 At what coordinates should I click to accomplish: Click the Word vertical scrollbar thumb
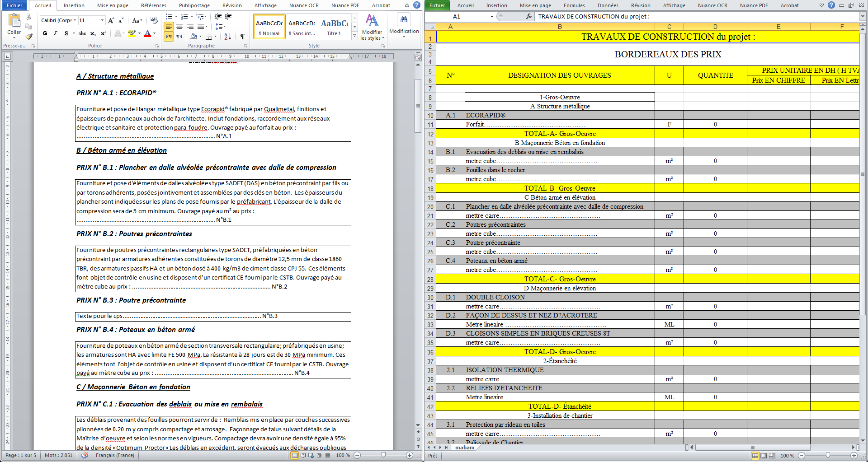pyautogui.click(x=418, y=105)
